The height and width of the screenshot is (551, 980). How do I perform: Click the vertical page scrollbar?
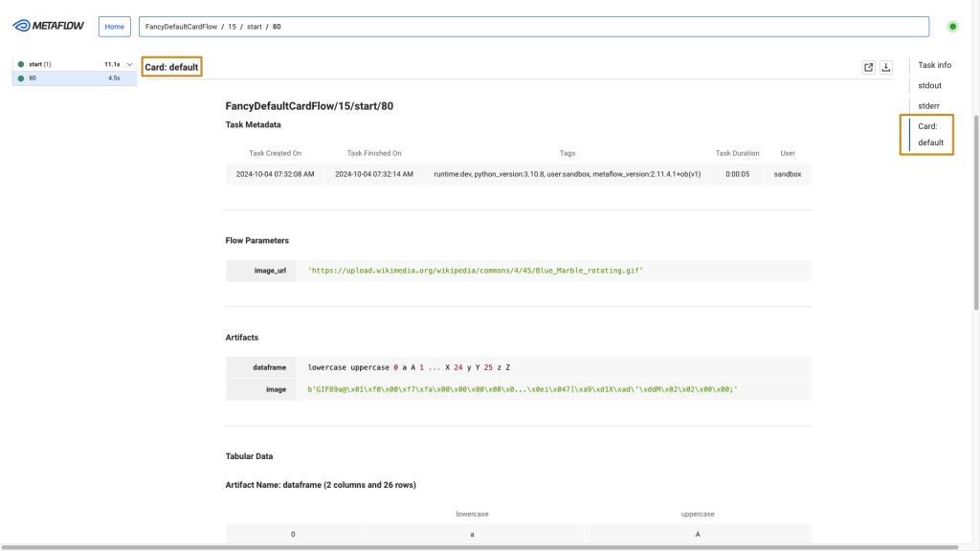coord(975,191)
